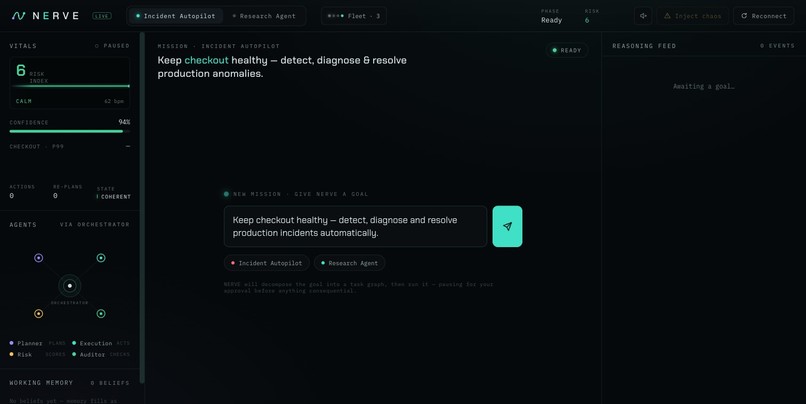The width and height of the screenshot is (806, 404).
Task: Click the Reconnect refresh arrow icon
Action: [744, 16]
